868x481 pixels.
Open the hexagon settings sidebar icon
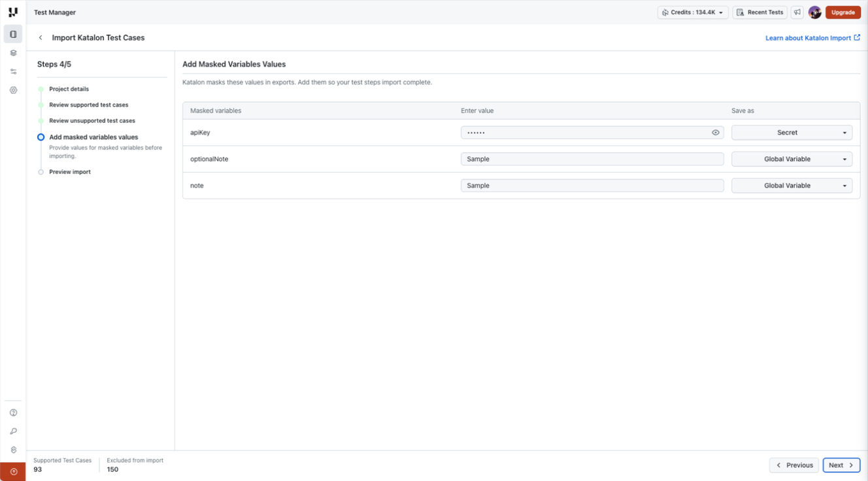pos(13,90)
